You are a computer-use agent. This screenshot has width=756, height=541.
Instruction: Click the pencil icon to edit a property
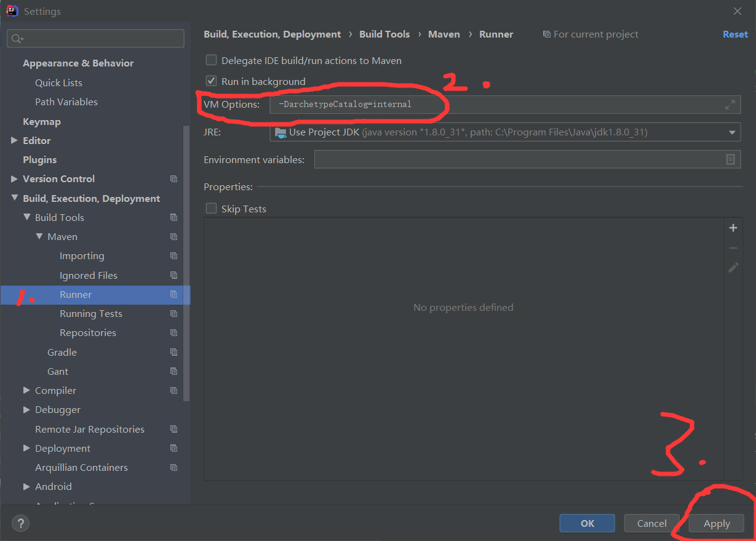click(733, 267)
